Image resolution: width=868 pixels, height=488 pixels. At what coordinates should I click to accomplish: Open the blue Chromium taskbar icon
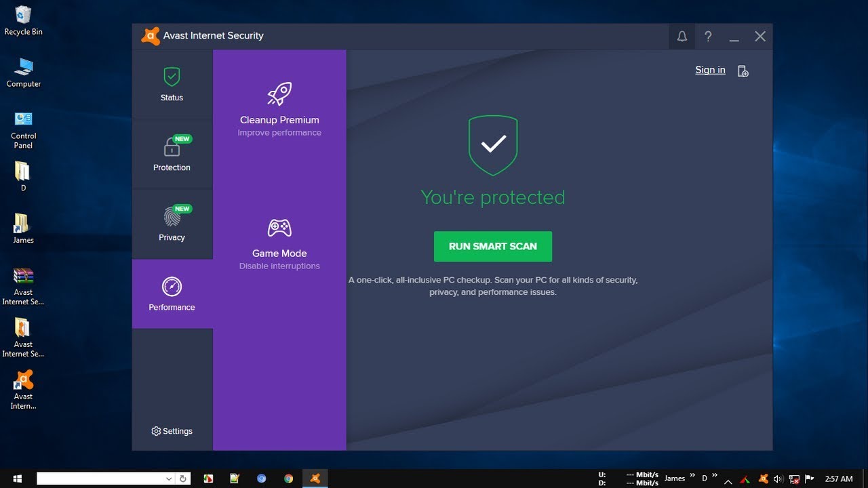(262, 479)
